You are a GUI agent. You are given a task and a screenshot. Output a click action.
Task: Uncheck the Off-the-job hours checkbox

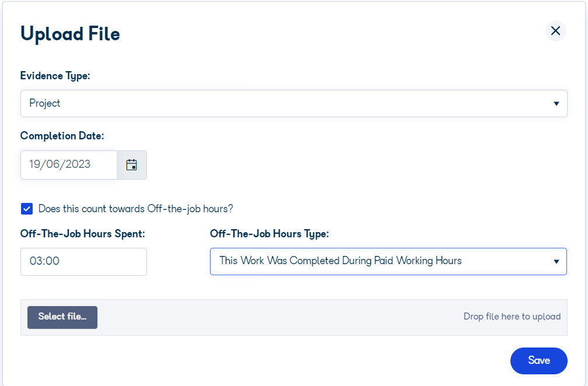point(27,209)
